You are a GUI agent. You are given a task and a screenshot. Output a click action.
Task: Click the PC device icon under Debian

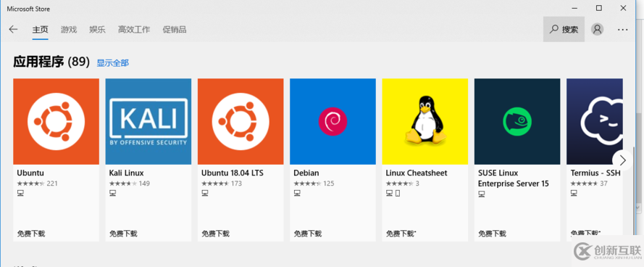(297, 194)
